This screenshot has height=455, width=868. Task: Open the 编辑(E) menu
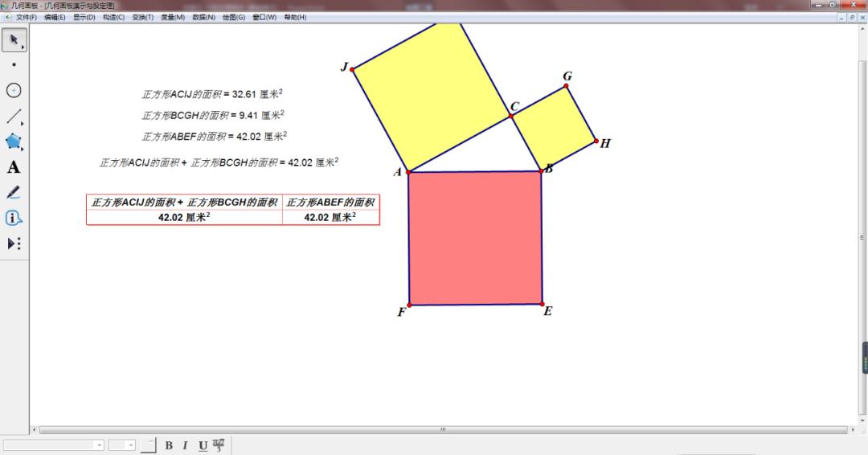(55, 17)
